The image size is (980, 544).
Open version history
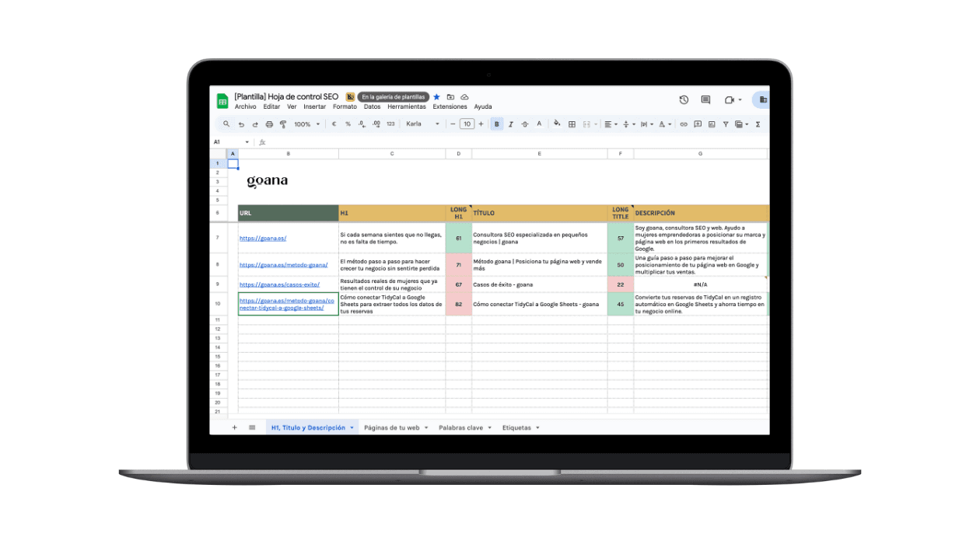point(684,99)
